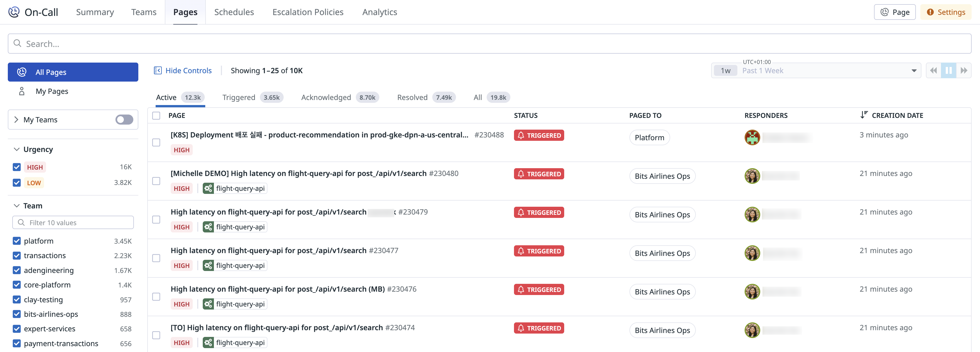Click the Filter 10 values team field
Viewport: 980px width, 352px height.
pyautogui.click(x=73, y=222)
